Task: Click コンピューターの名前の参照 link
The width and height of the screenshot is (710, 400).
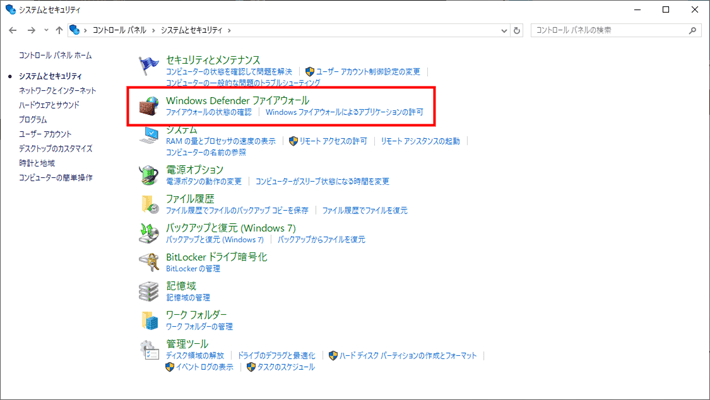Action: tap(206, 153)
